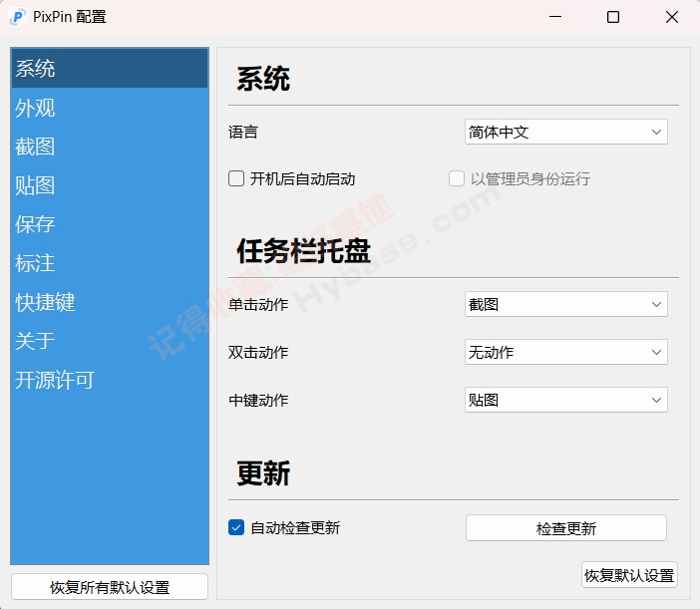Click the 任务栏托盘 section heading
This screenshot has width=700, height=609.
click(x=303, y=251)
